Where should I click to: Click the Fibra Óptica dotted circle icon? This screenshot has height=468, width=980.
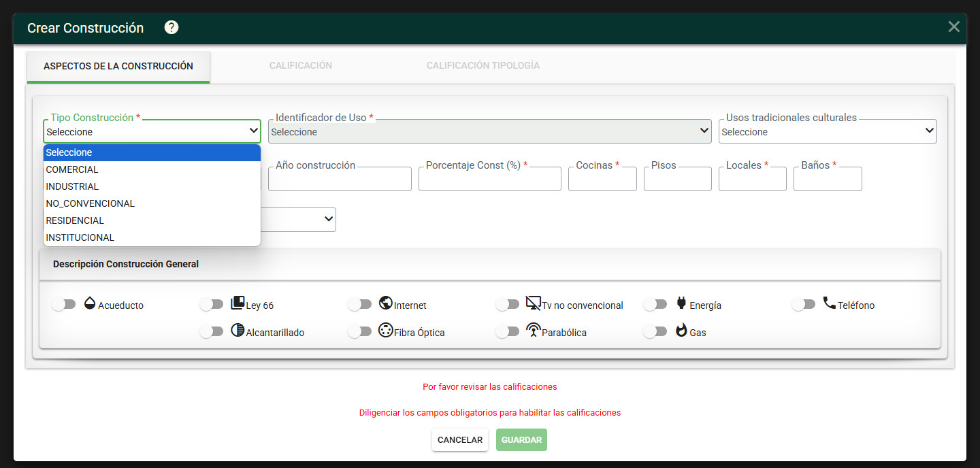(386, 331)
